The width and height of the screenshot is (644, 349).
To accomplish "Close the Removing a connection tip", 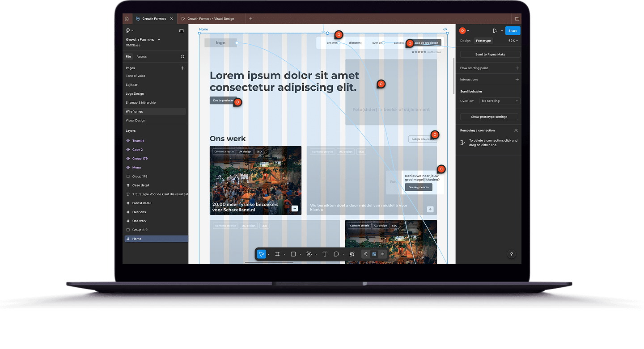I will (516, 130).
